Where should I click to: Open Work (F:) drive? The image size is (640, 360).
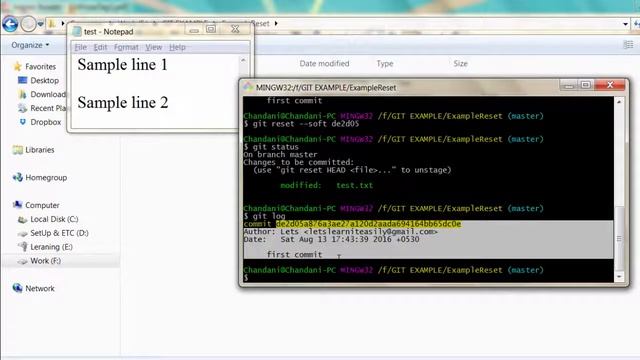pyautogui.click(x=45, y=261)
